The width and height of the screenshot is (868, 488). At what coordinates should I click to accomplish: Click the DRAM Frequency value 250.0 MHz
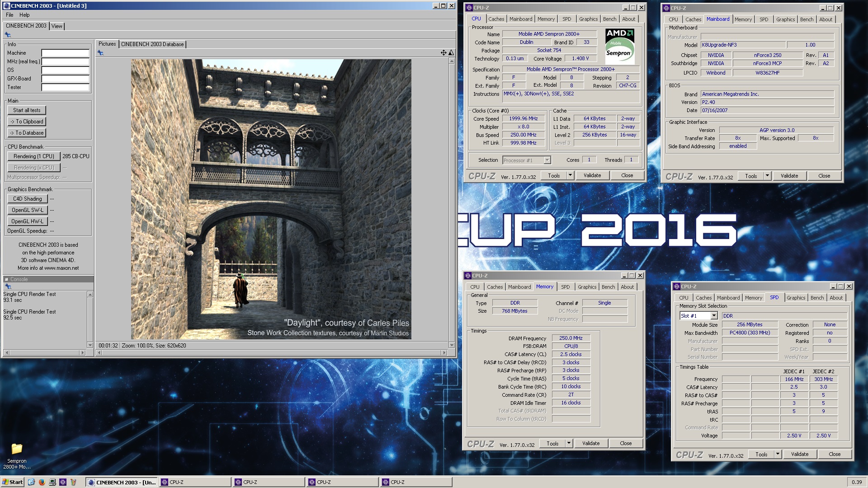tap(571, 338)
